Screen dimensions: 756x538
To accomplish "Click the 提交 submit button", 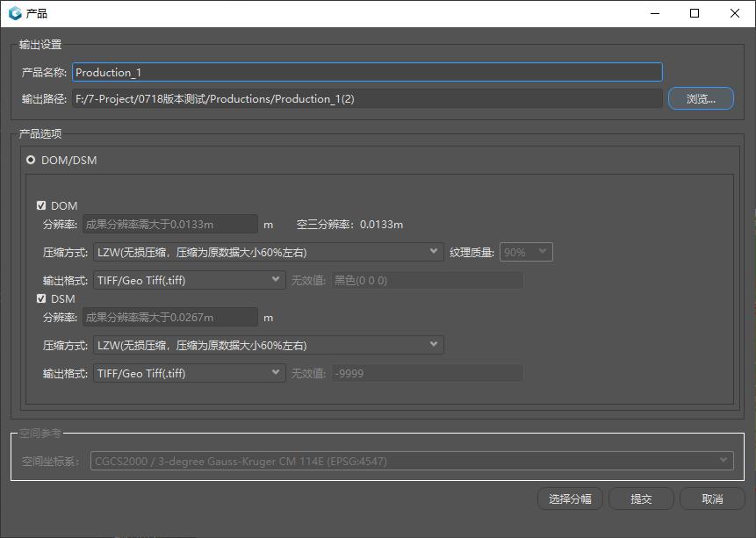I will click(641, 499).
